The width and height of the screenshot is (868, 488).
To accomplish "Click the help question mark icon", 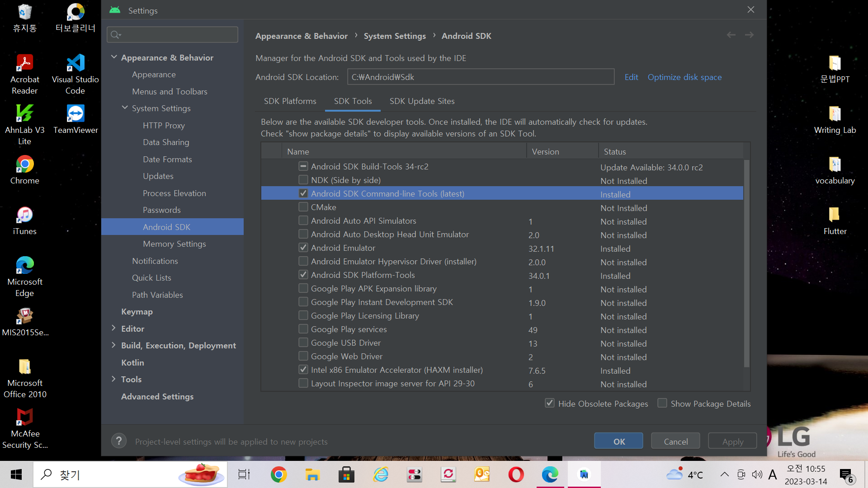I will click(119, 441).
